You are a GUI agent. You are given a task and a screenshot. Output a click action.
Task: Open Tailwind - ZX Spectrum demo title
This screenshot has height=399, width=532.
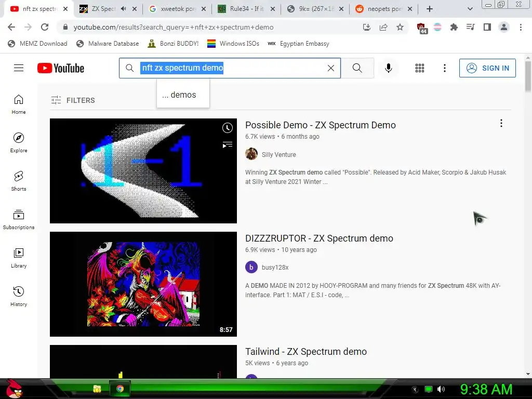305,352
